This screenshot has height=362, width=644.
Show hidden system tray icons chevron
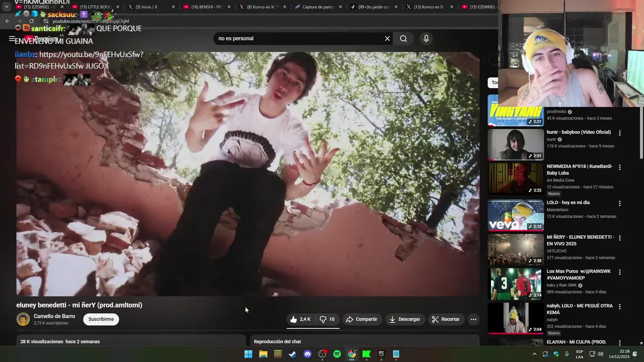click(534, 354)
